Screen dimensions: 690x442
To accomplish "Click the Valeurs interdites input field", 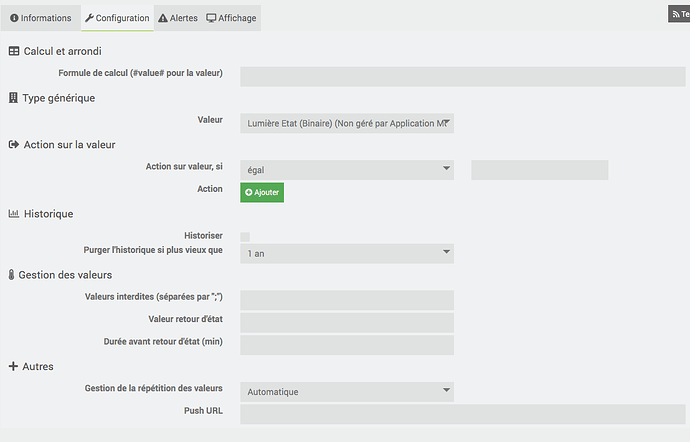I will (347, 300).
